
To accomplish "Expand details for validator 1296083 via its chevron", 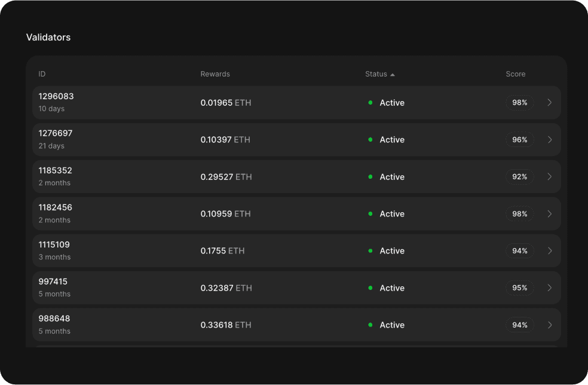I will tap(550, 102).
